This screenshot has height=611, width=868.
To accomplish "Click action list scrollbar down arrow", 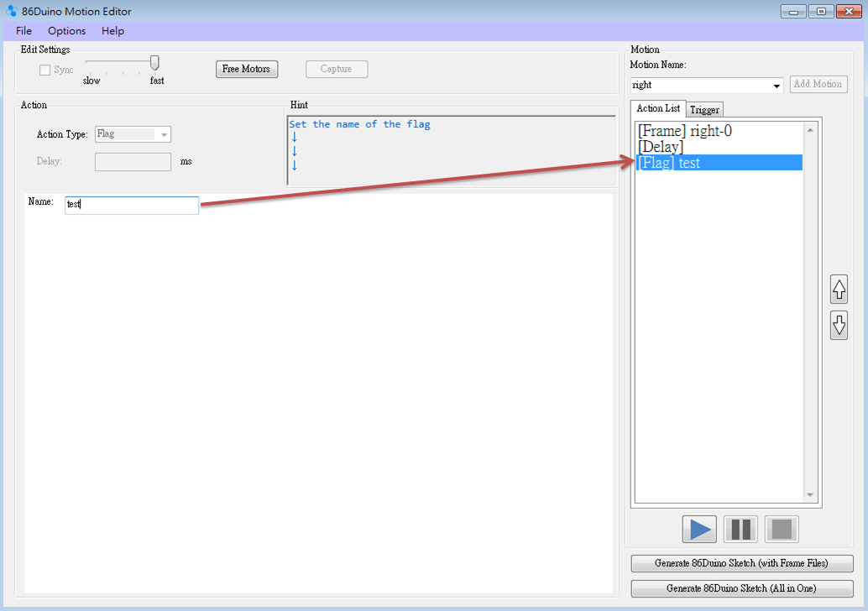I will tap(810, 495).
